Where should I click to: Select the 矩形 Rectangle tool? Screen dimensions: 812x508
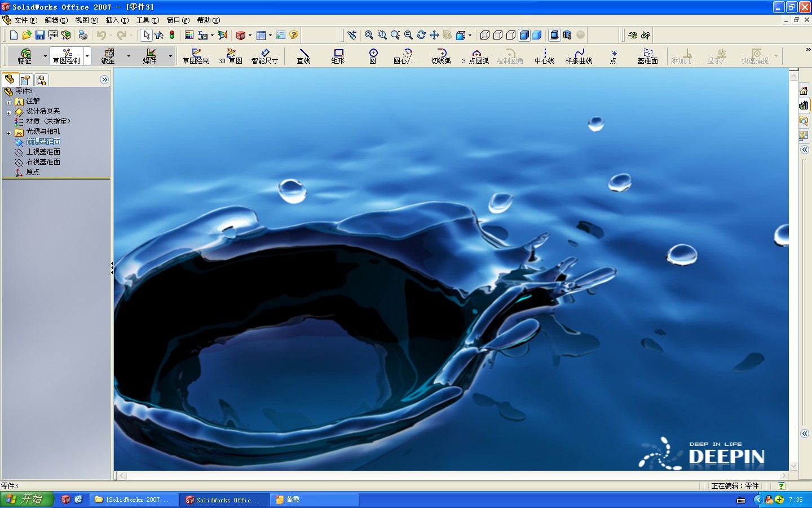pos(338,56)
